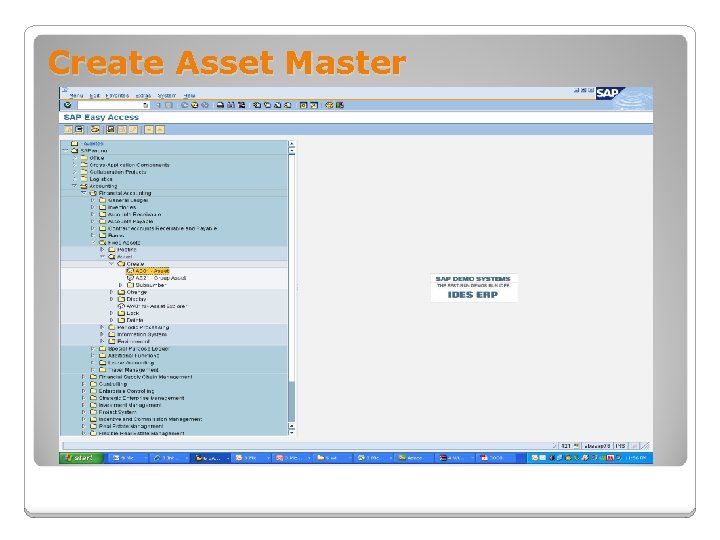
Task: Click the Customize Local Layout icon
Action: 340,105
